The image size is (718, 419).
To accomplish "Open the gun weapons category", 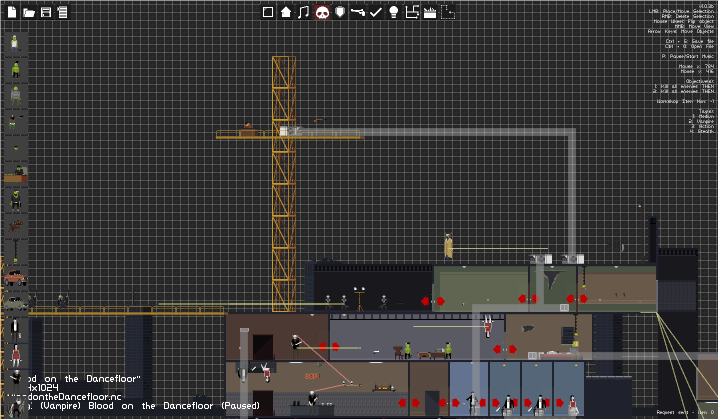I will tap(358, 12).
